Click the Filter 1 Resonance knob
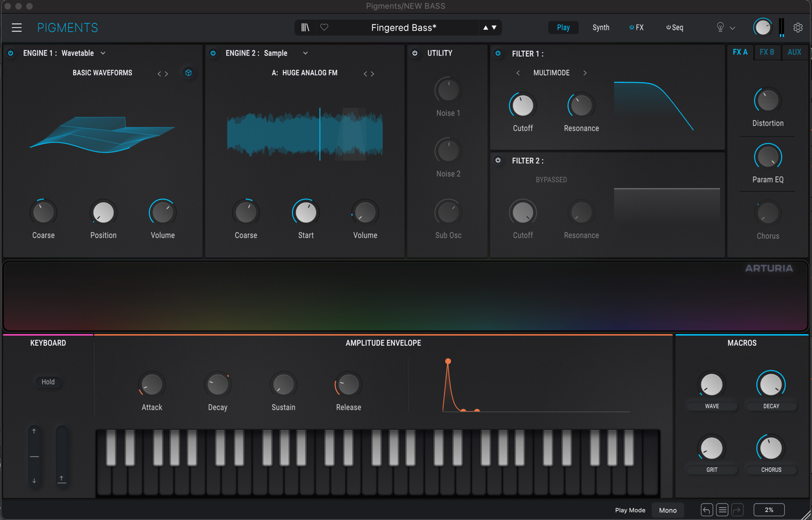812x520 pixels. tap(581, 105)
